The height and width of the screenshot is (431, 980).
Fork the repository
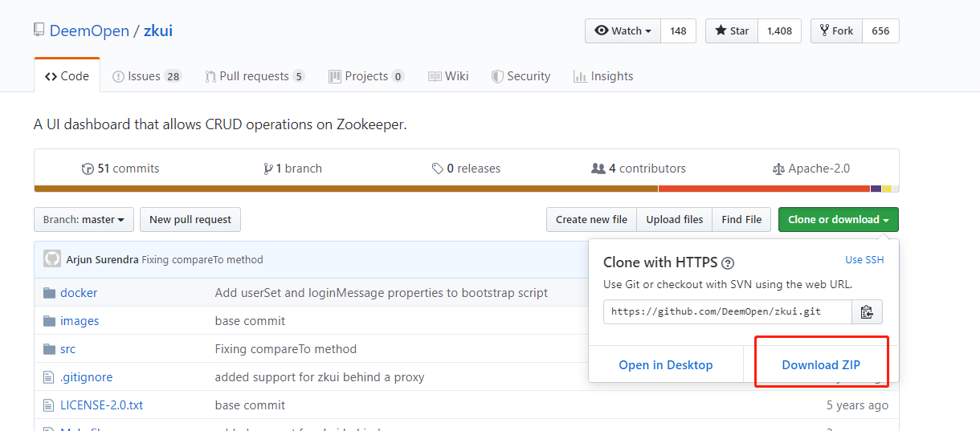tap(836, 31)
